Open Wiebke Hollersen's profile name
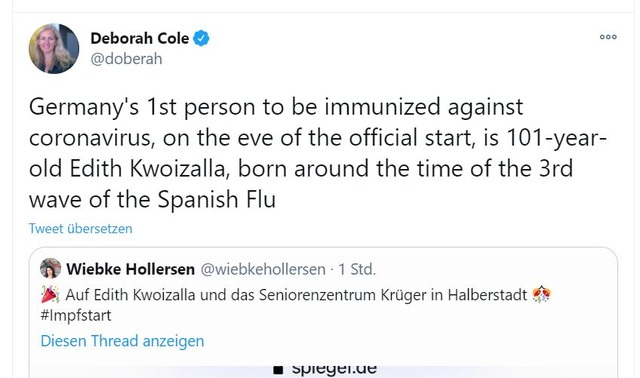640x378 pixels. click(131, 269)
